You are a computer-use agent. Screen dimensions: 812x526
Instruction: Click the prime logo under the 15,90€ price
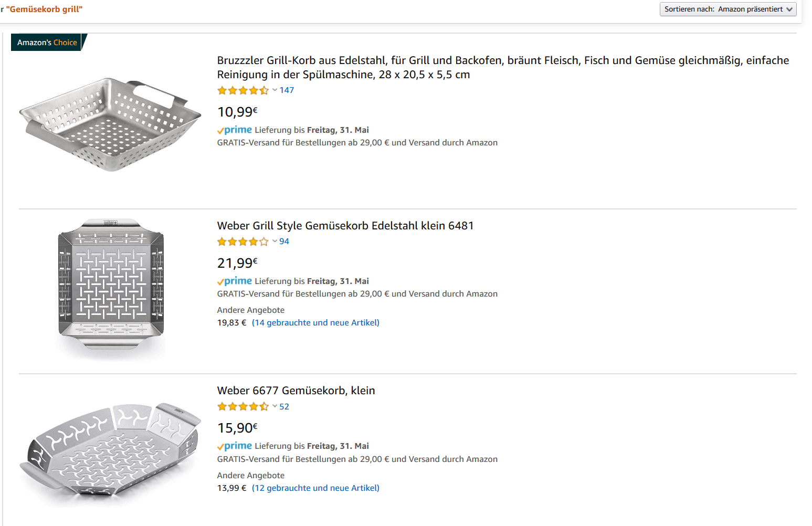click(x=235, y=446)
